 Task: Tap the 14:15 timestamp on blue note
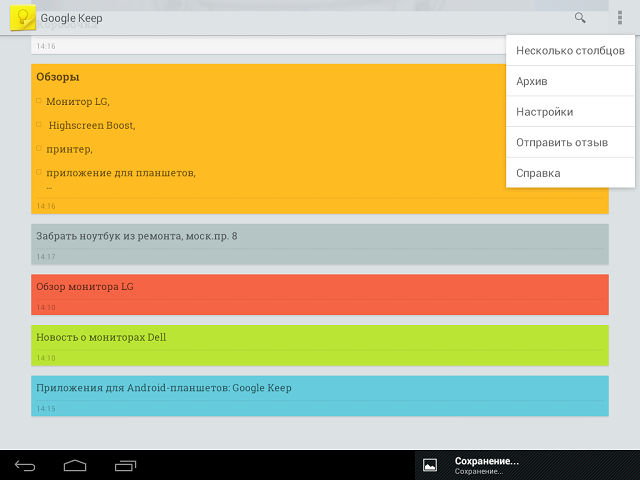coord(46,409)
